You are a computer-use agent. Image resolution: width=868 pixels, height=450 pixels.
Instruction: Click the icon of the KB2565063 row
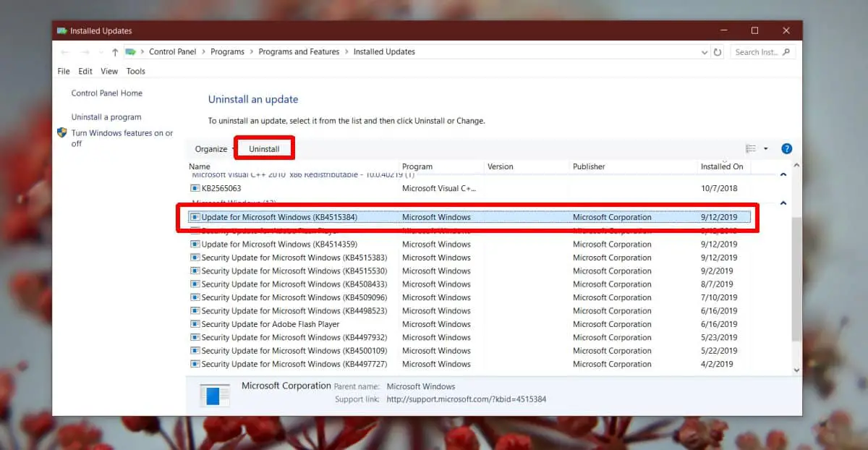click(x=195, y=188)
